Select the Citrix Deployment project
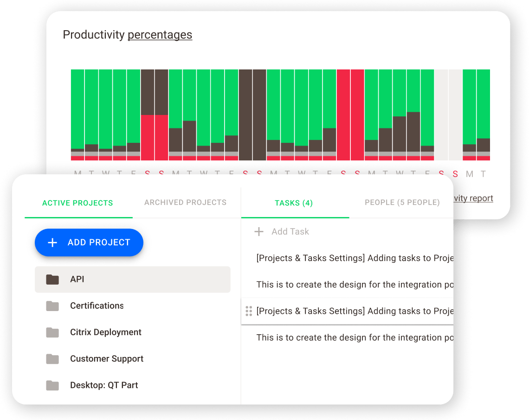 106,332
